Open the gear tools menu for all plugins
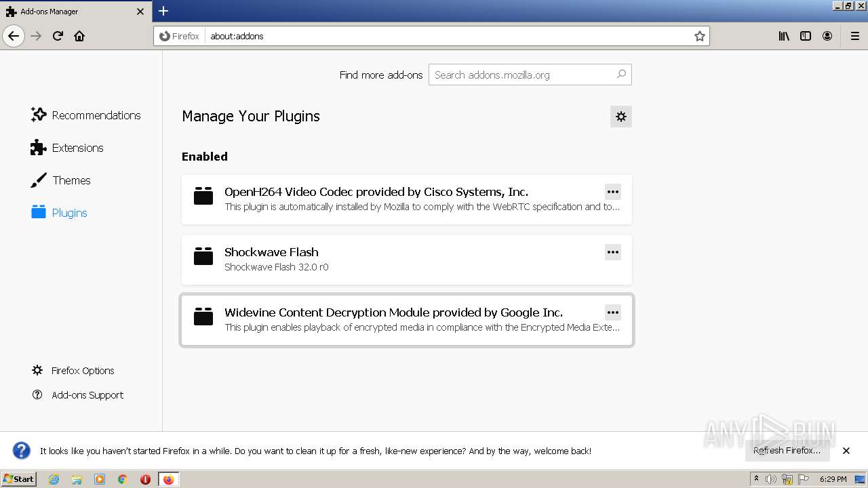The image size is (868, 488). point(621,117)
